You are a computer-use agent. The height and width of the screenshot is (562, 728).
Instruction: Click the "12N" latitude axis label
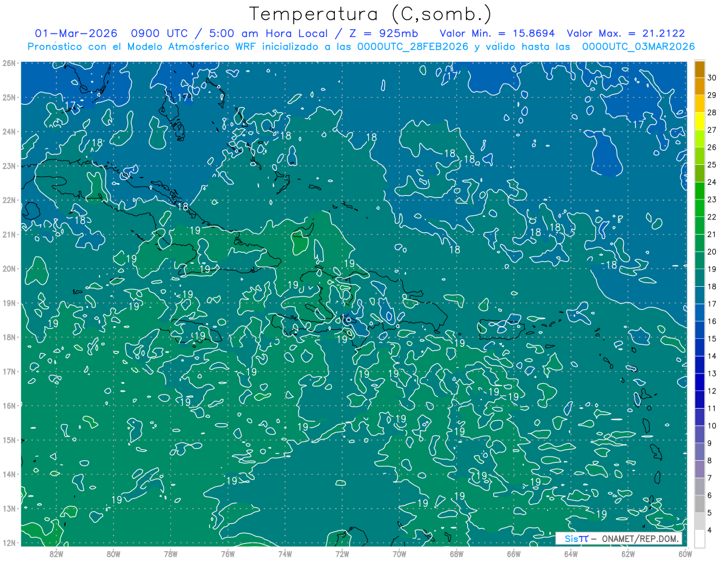(x=9, y=543)
